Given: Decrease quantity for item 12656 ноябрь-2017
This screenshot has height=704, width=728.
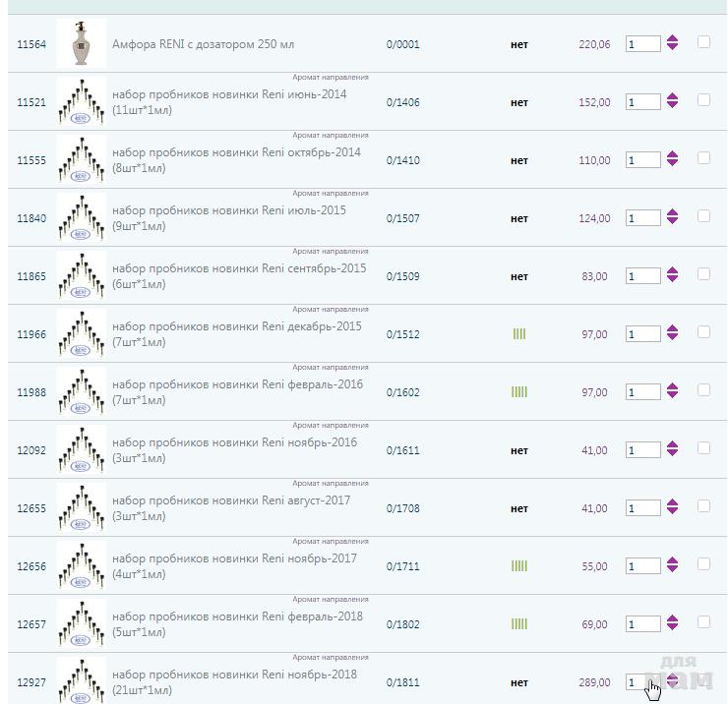Looking at the screenshot, I should click(x=672, y=570).
